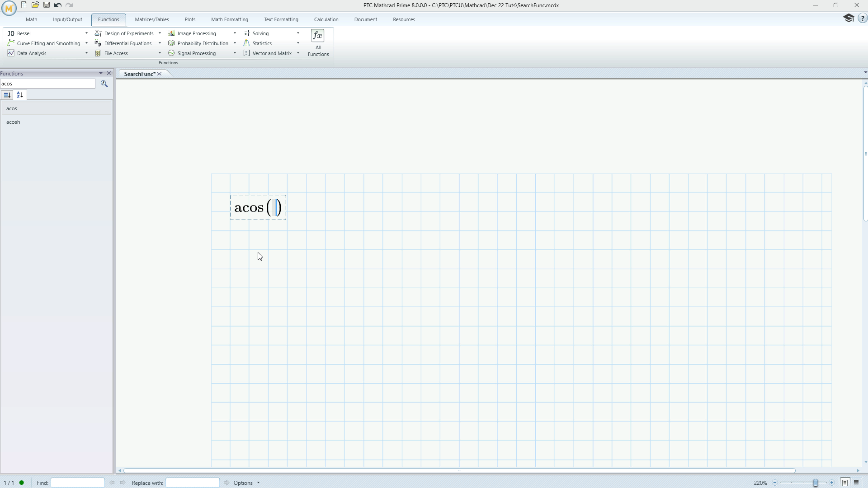This screenshot has height=488, width=868.
Task: Switch to the Plots ribbon tab
Action: pyautogui.click(x=190, y=19)
